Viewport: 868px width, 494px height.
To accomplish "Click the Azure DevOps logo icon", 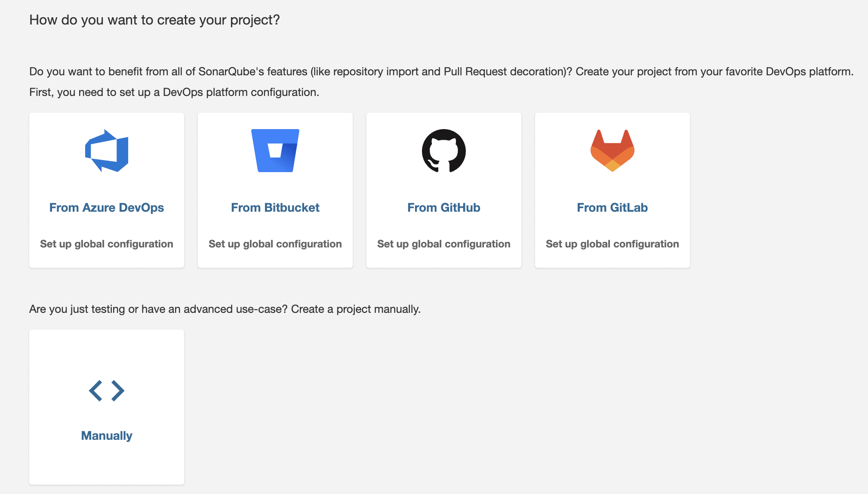I will (107, 151).
